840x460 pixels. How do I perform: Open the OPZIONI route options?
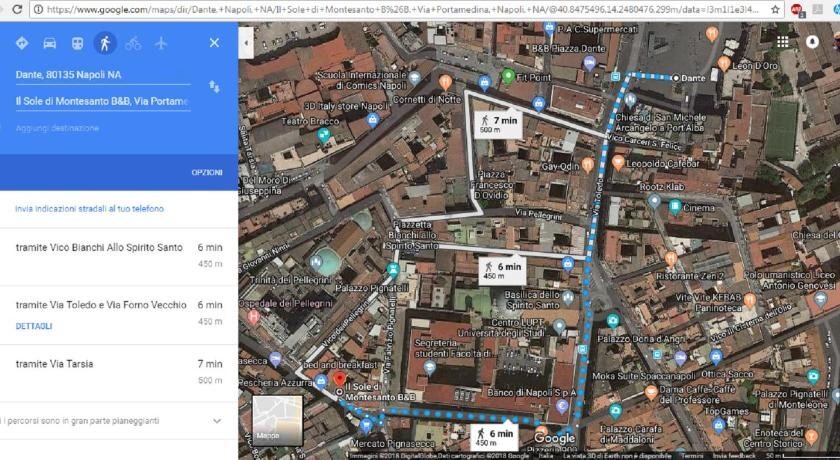pyautogui.click(x=206, y=172)
